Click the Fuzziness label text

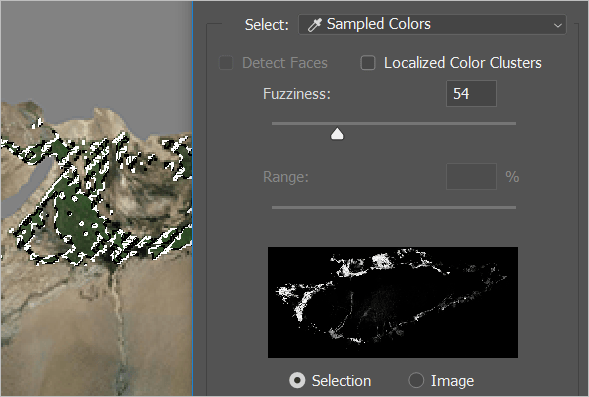297,94
